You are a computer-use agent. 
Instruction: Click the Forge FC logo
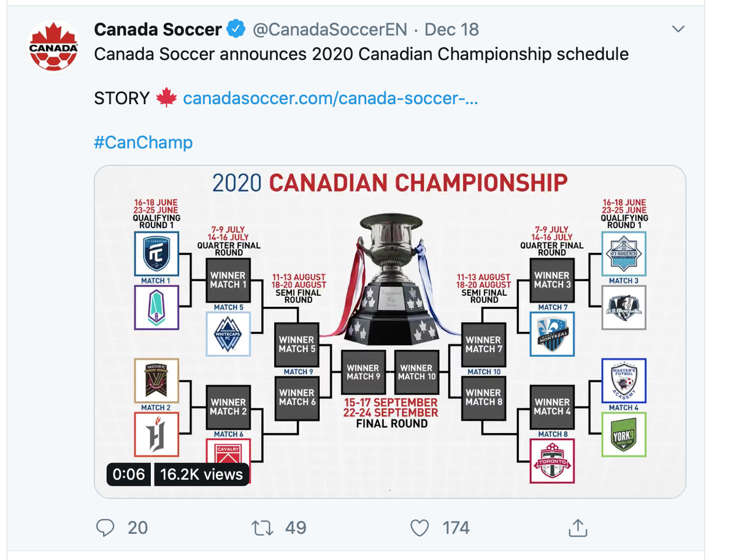coord(156,434)
